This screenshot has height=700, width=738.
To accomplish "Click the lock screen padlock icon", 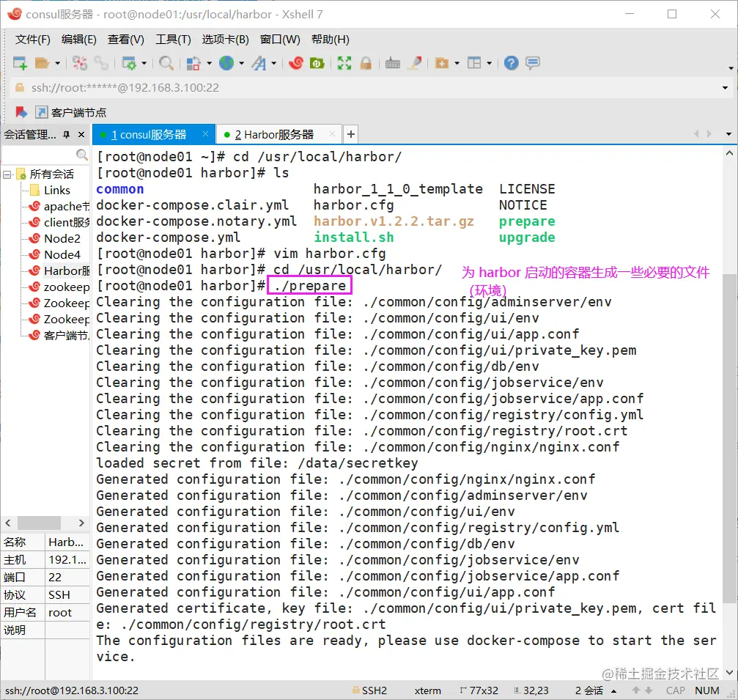I will click(366, 62).
